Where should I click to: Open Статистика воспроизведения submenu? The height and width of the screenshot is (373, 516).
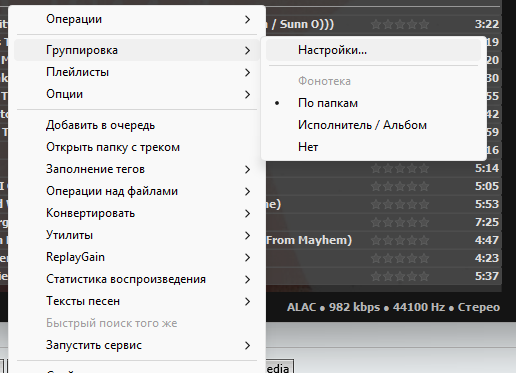click(137, 279)
